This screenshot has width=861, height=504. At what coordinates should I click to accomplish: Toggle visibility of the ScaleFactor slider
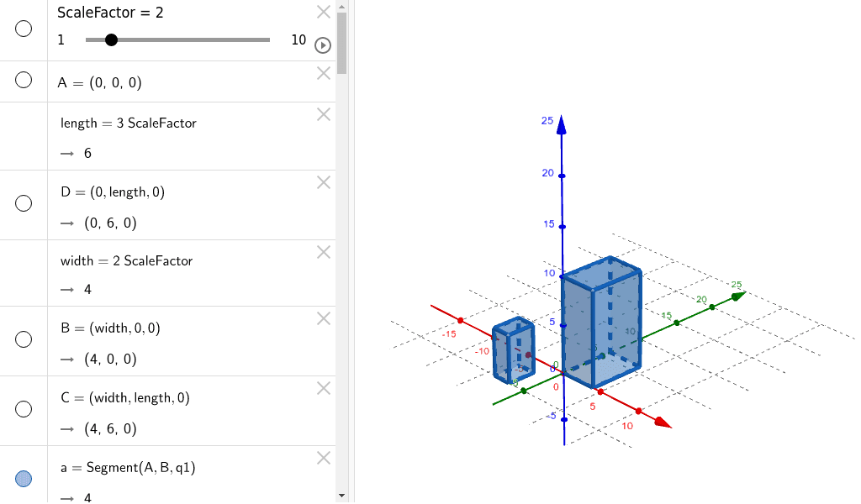pos(23,29)
